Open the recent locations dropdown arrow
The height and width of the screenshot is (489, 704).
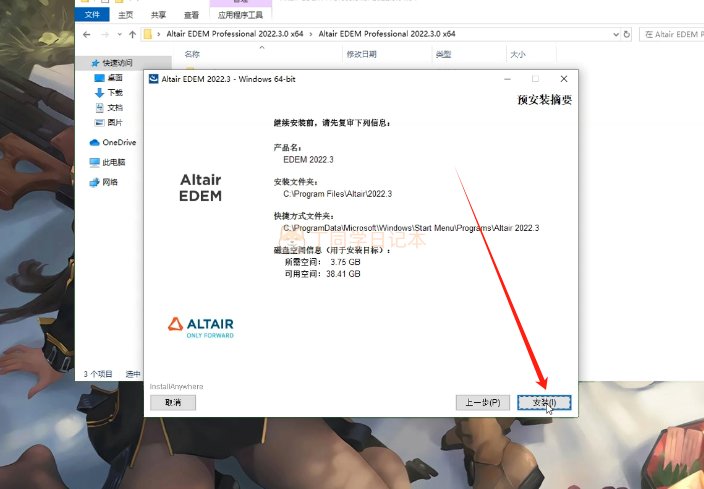click(x=119, y=34)
